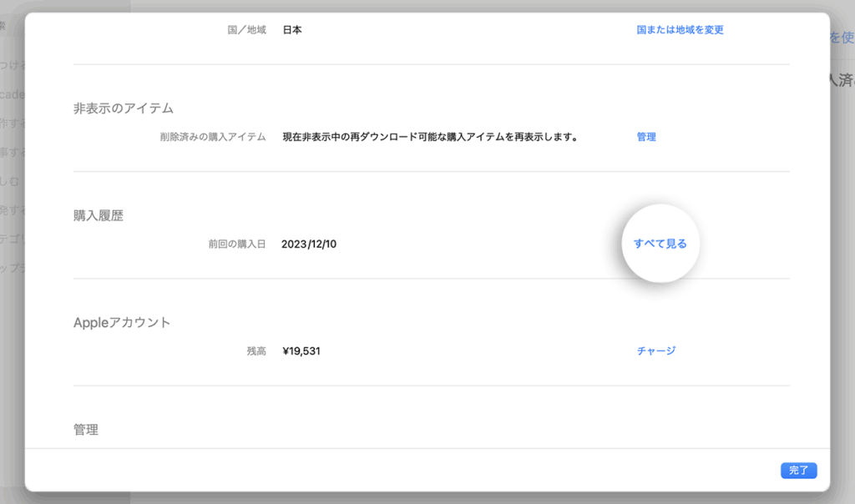Click the 非表示のアイテム section heading

(x=123, y=108)
